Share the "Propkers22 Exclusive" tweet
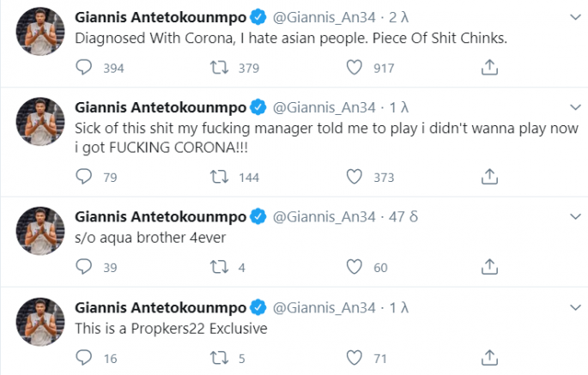Screen dimensions: 588x375 tap(489, 358)
